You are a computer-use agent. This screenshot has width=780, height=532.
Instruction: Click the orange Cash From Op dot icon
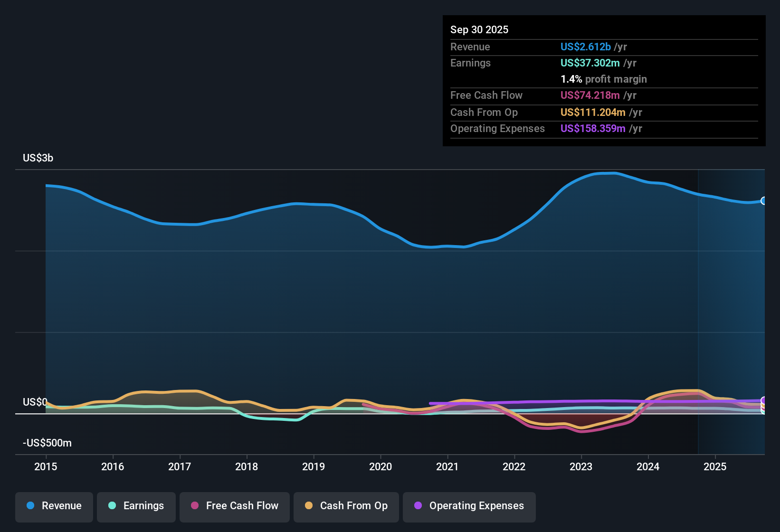tap(309, 506)
